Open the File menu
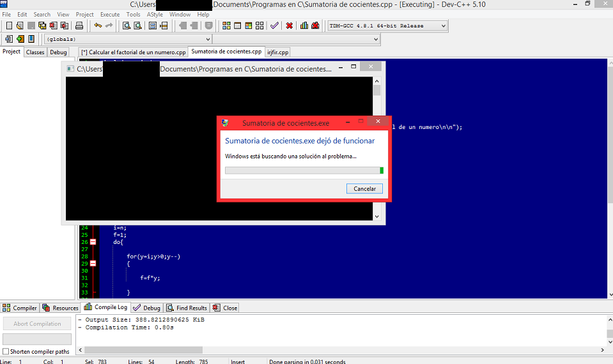The width and height of the screenshot is (613, 364). click(6, 15)
